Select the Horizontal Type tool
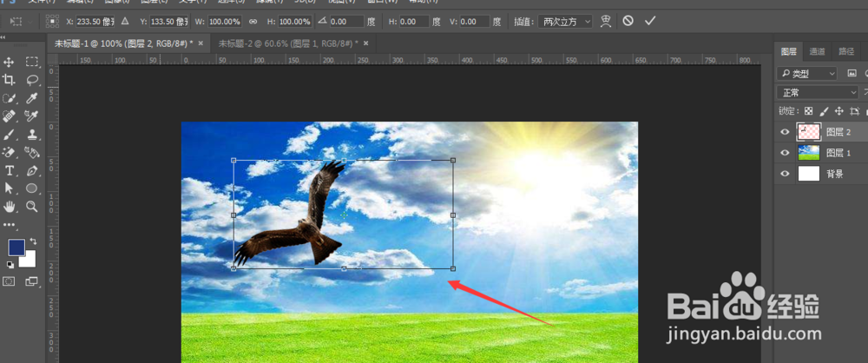868x363 pixels. [x=9, y=170]
